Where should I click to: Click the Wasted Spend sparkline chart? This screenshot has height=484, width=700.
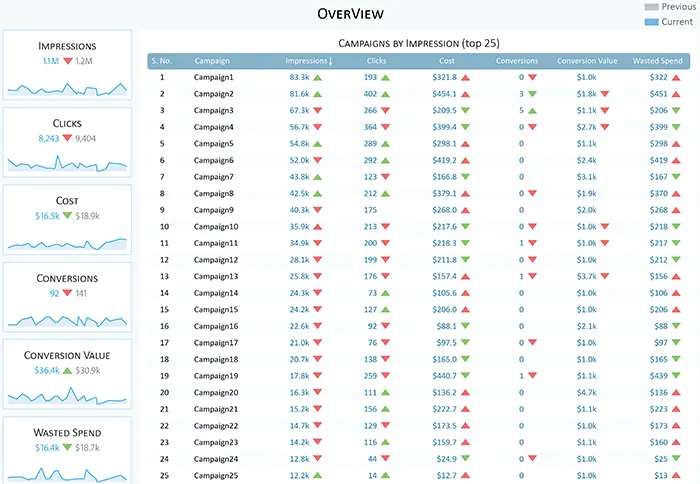pos(67,475)
